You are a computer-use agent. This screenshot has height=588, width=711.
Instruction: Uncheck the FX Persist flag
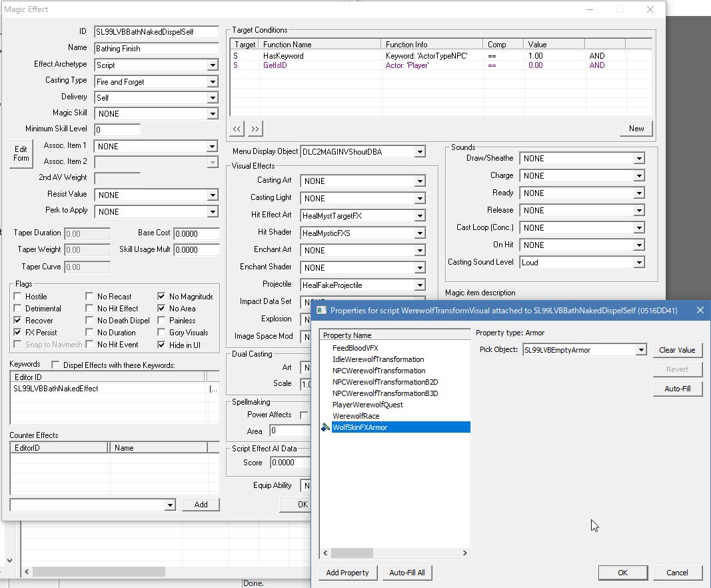[18, 333]
